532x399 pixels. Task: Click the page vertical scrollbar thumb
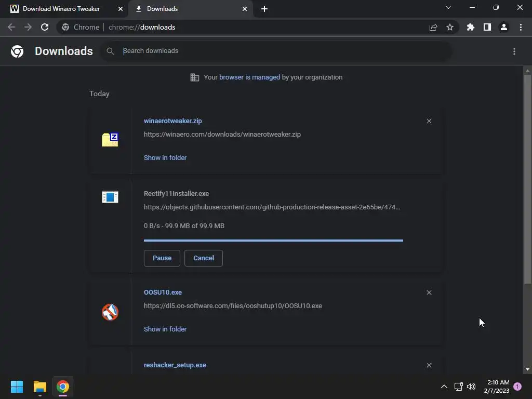[x=527, y=179]
